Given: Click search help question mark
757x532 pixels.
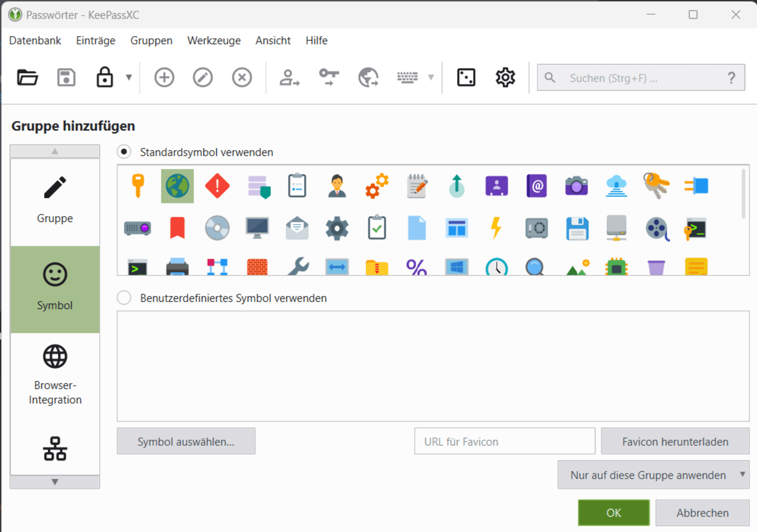Looking at the screenshot, I should [x=731, y=78].
